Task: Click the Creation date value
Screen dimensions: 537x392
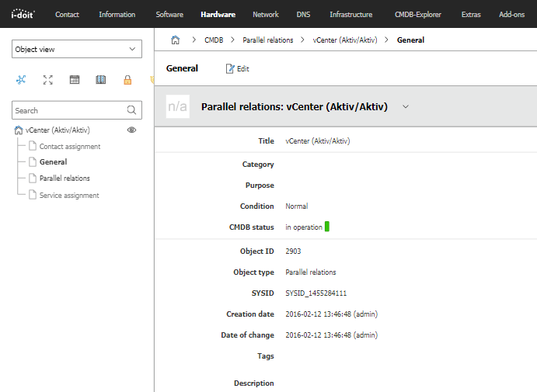Action: point(332,314)
